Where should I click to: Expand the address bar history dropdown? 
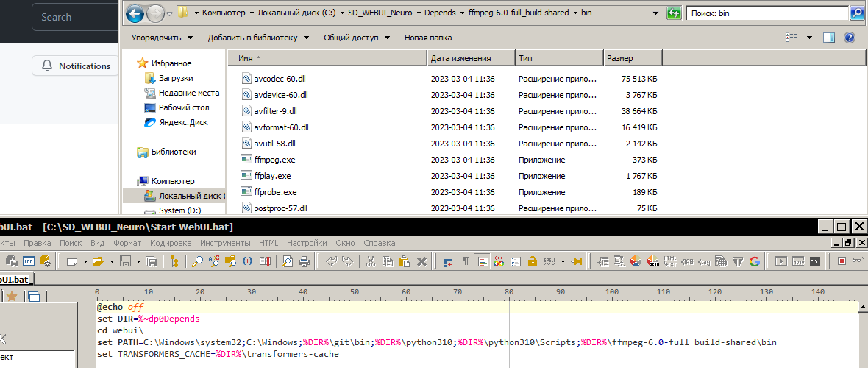[x=655, y=13]
